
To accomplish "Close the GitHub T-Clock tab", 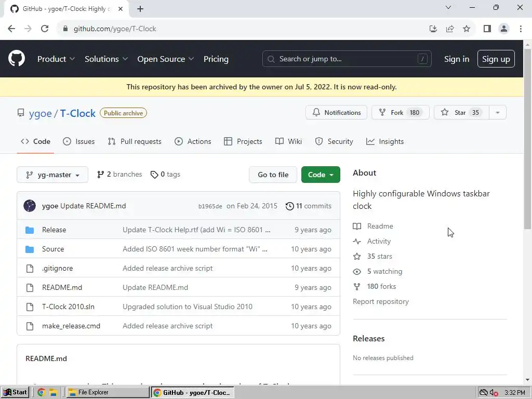I will click(x=121, y=9).
